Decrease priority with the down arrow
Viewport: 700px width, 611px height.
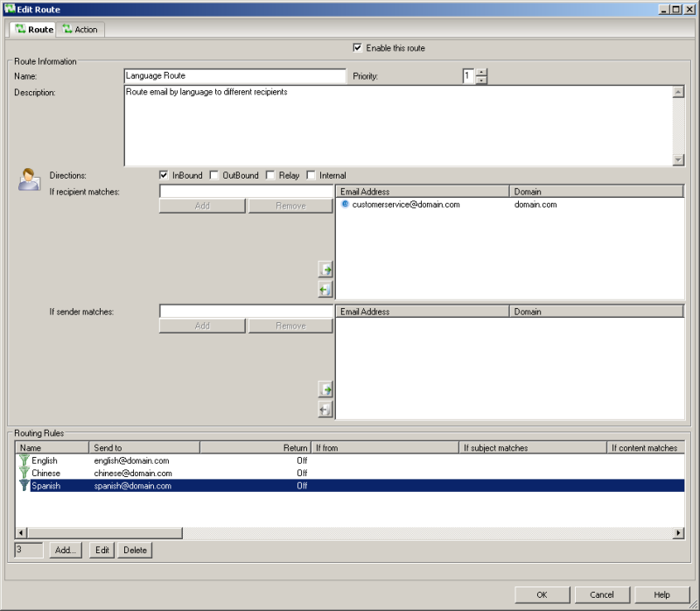pos(481,81)
